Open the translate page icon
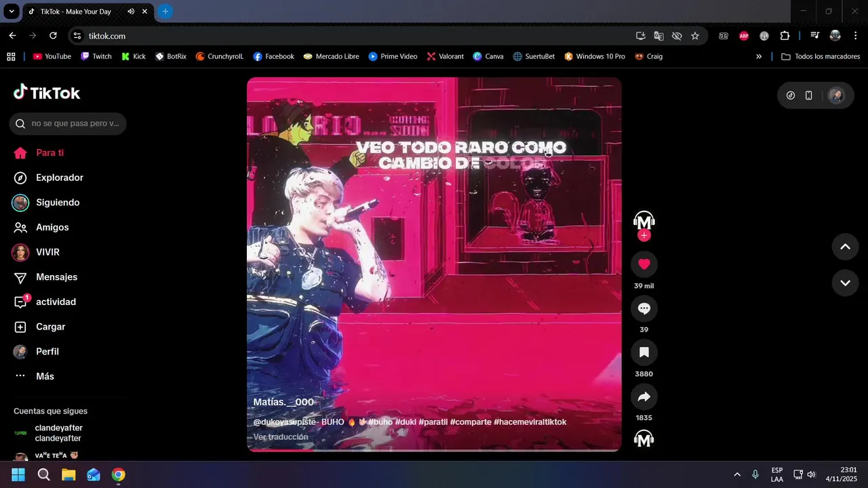 [658, 36]
